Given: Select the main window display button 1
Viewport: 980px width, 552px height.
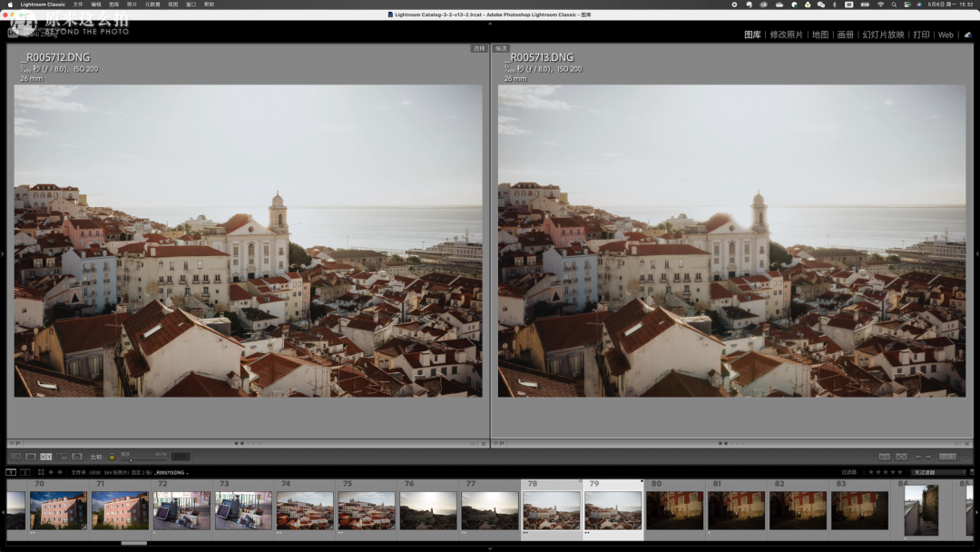Looking at the screenshot, I should (x=11, y=472).
